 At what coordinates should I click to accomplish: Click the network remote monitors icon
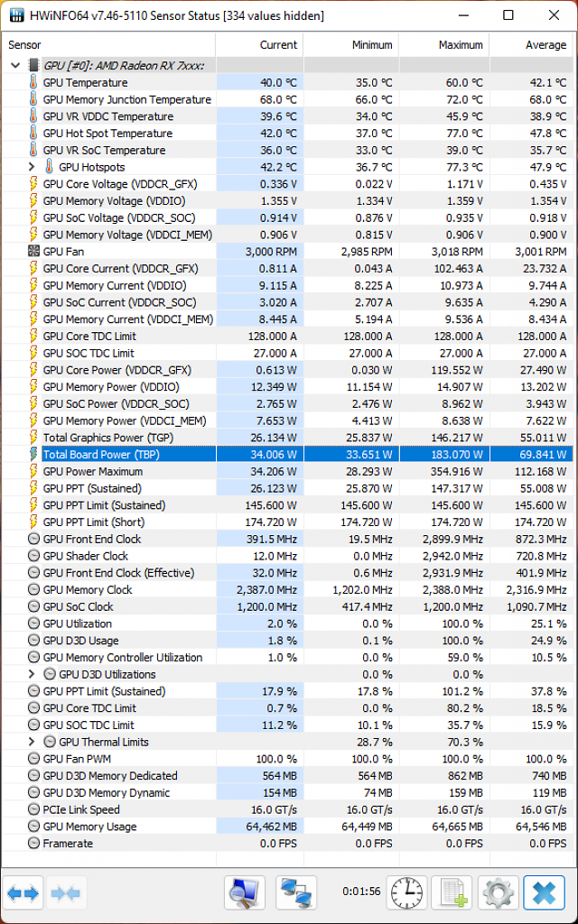[x=296, y=892]
